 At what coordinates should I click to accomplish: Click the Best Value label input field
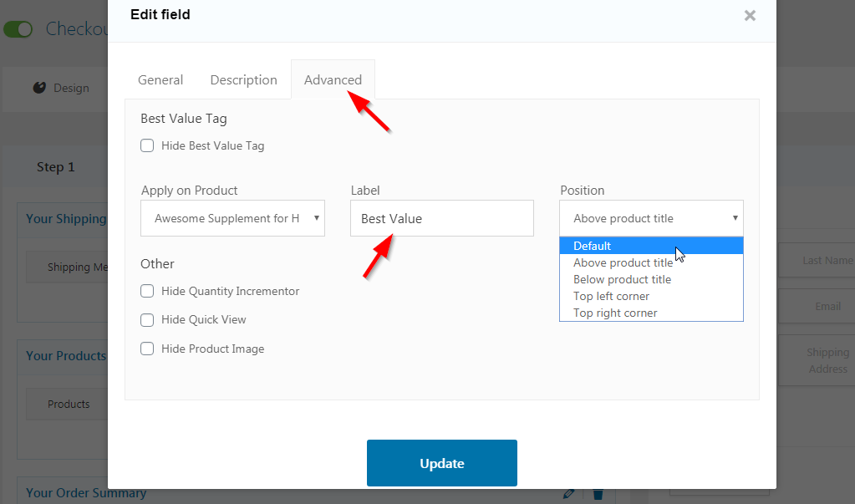coord(441,219)
